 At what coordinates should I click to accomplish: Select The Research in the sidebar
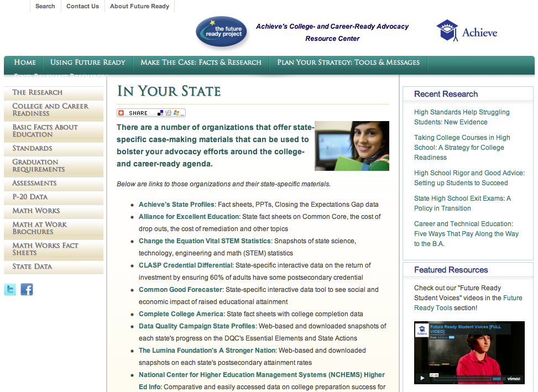coord(54,92)
